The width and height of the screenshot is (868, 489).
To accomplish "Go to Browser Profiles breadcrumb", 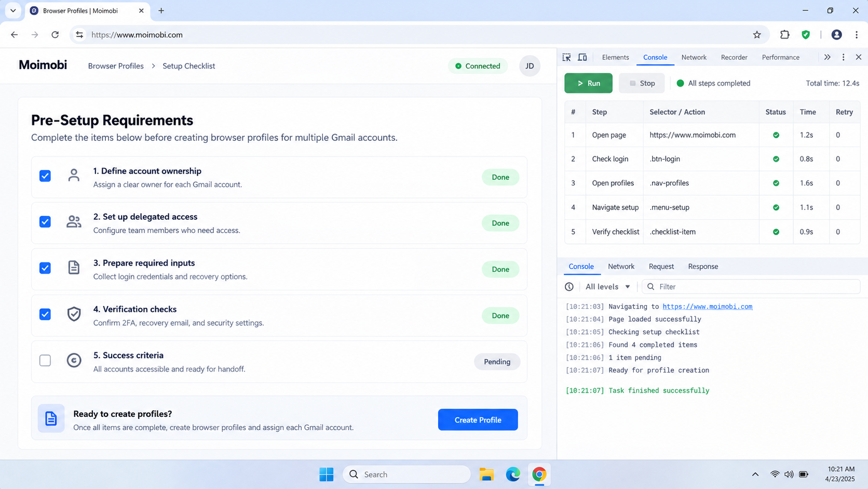I will click(116, 66).
